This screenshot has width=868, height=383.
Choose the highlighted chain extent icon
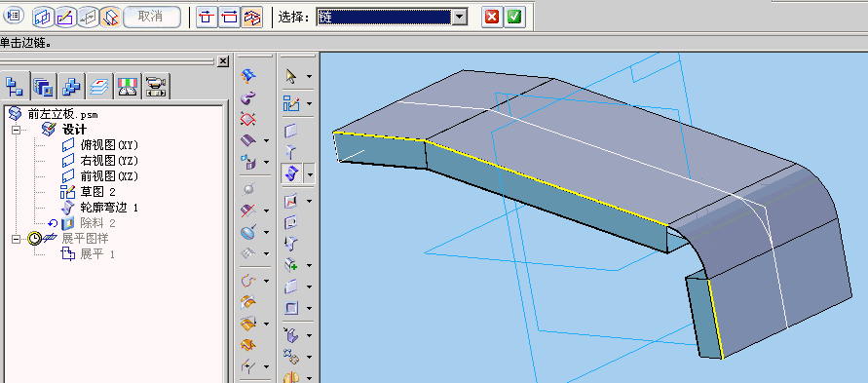point(252,18)
